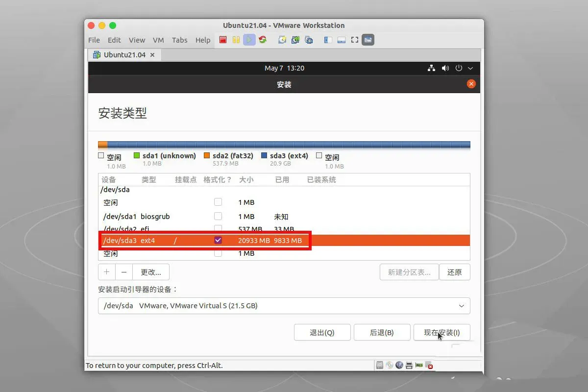This screenshot has width=588, height=392.
Task: Enter full screen mode via toolbar icon
Action: pos(355,40)
